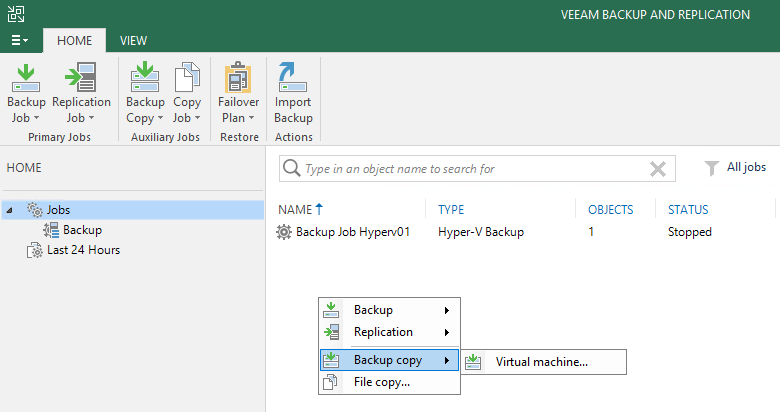
Task: Expand the Backup submenu arrow
Action: (x=447, y=310)
